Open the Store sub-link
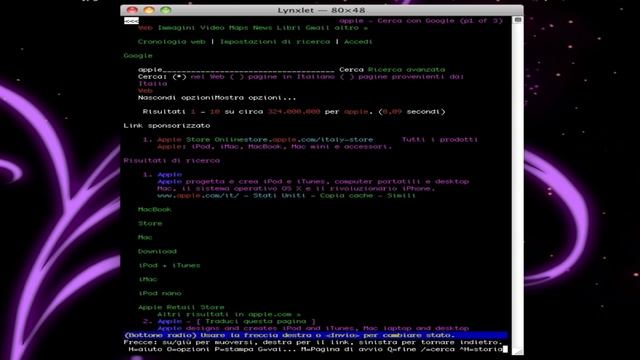The width and height of the screenshot is (640, 360). [x=150, y=224]
